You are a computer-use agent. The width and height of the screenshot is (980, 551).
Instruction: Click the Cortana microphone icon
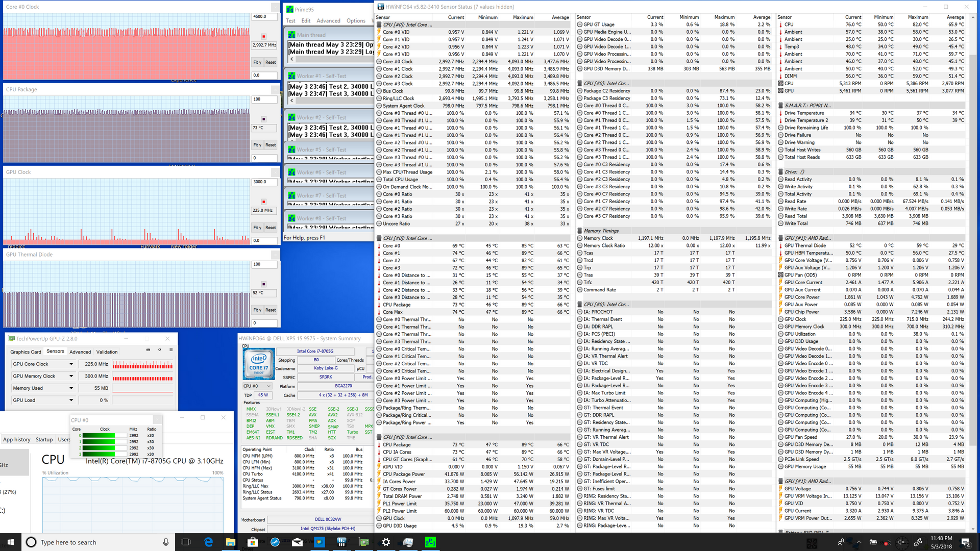coord(165,542)
